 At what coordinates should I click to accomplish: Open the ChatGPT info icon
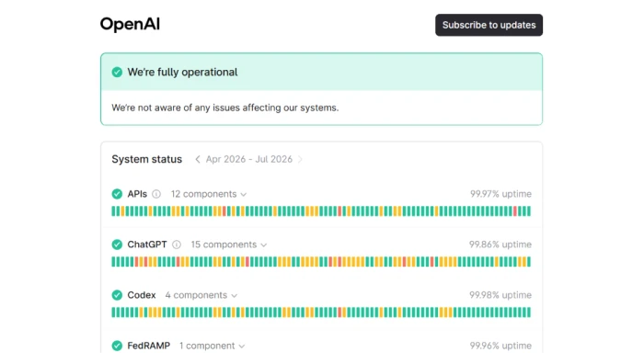point(177,245)
